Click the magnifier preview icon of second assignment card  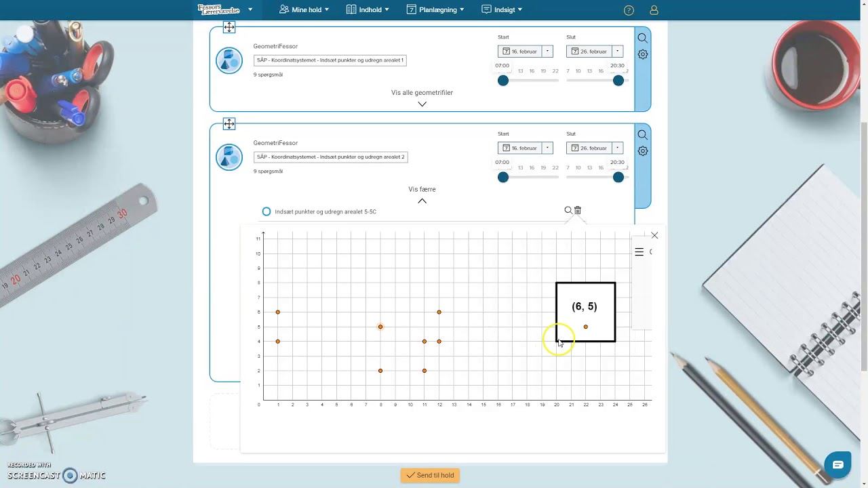(x=642, y=135)
